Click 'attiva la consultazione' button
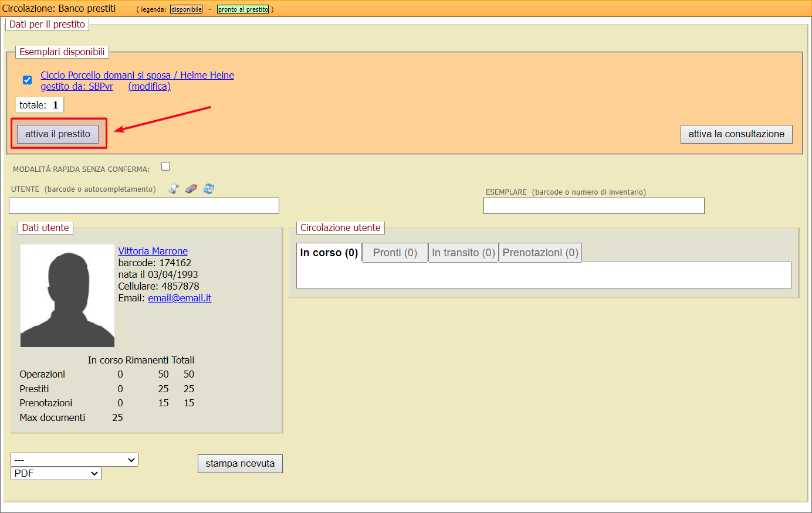Screen dimensions: 812x513 pos(736,134)
